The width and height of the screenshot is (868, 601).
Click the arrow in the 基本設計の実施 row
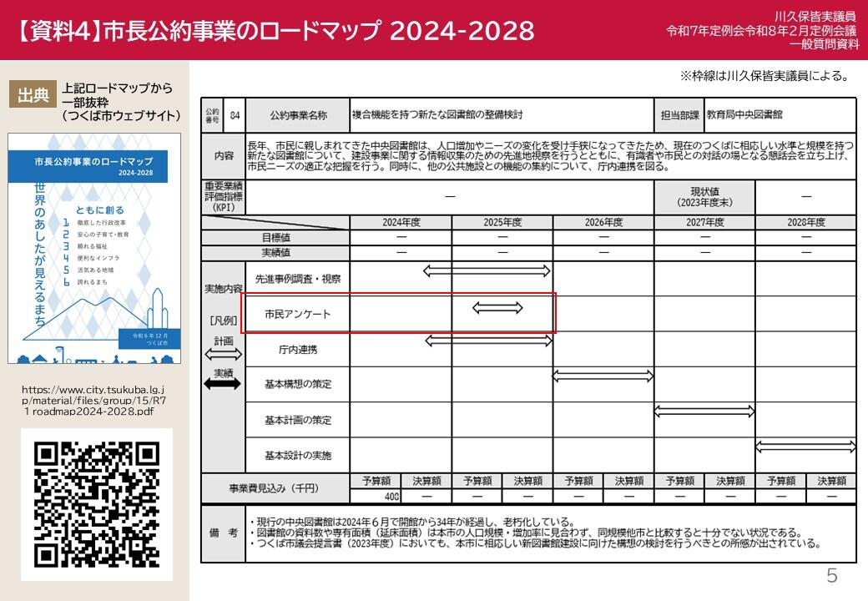point(805,446)
